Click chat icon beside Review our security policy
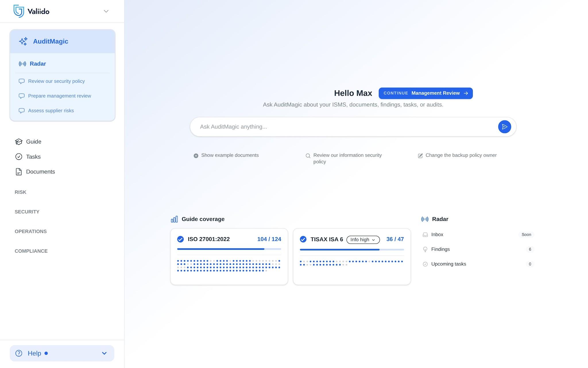The image size is (588, 368). click(22, 81)
